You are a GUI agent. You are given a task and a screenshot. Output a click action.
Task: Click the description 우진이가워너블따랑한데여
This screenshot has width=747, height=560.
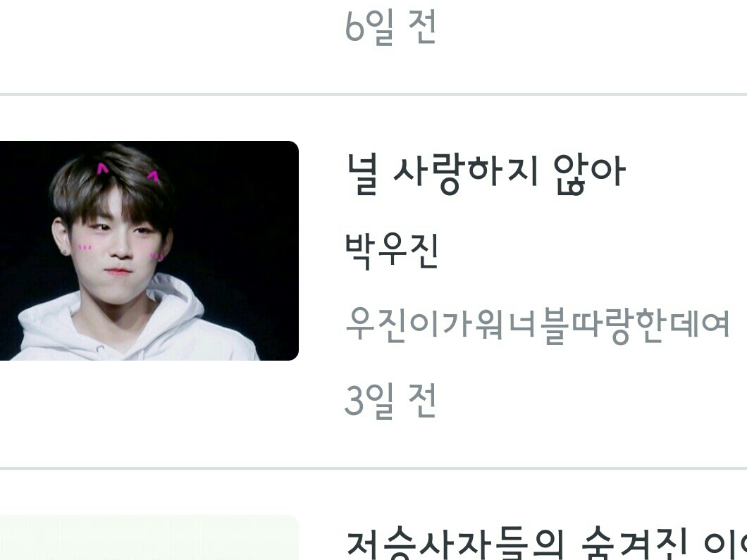coord(537,325)
